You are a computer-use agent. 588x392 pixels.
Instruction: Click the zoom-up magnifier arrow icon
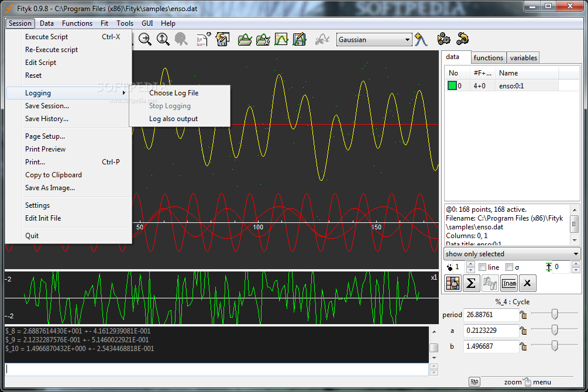pos(163,39)
